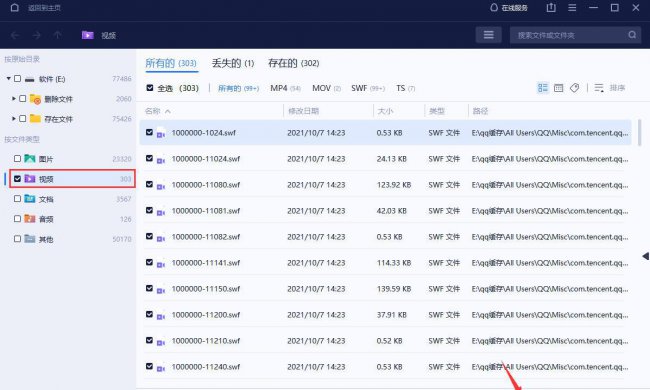Uncheck 1000000-11080.swf row

[x=149, y=184]
